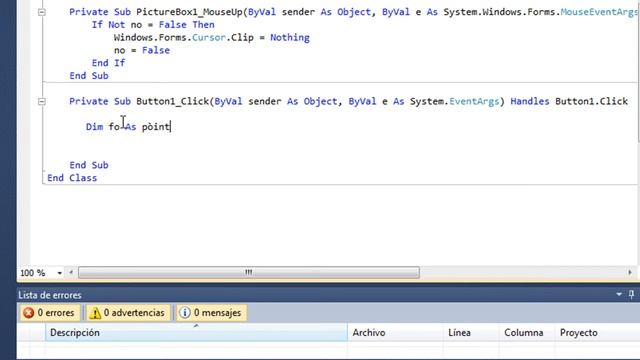The height and width of the screenshot is (360, 640).
Task: Sort by Descripción column header
Action: point(196,333)
